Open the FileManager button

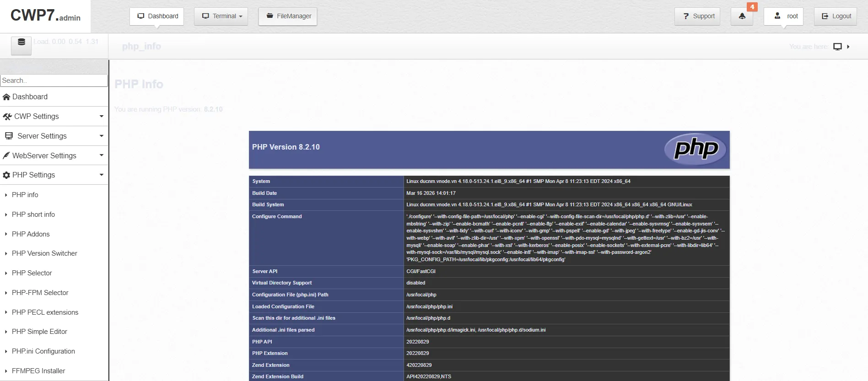coord(288,16)
